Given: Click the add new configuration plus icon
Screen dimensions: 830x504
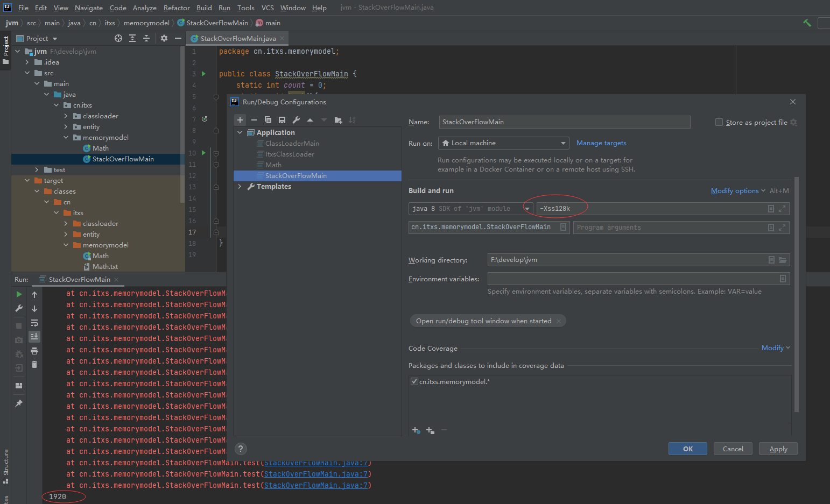Looking at the screenshot, I should (x=240, y=120).
